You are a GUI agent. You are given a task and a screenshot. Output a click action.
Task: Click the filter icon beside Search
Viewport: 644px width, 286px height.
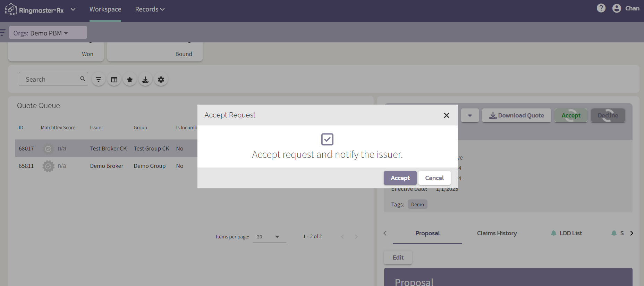pos(99,80)
